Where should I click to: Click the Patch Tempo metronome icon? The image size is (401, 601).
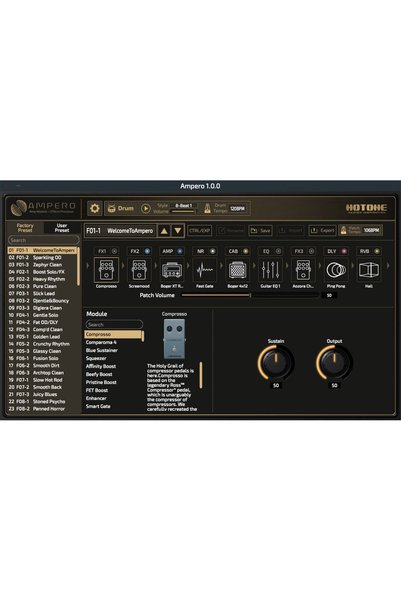[343, 230]
